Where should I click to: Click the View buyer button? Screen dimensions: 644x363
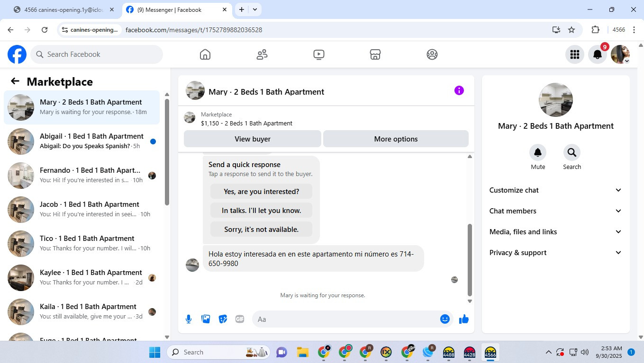pos(253,139)
